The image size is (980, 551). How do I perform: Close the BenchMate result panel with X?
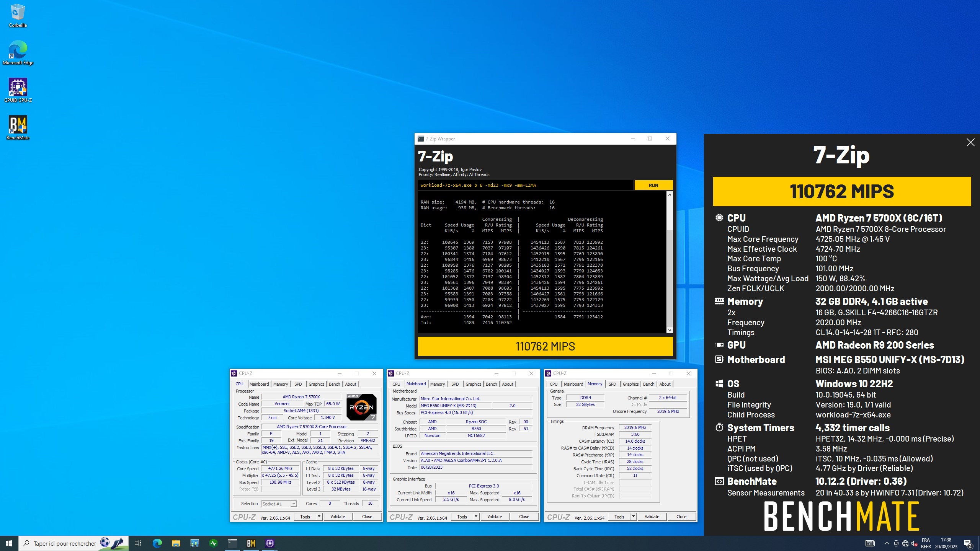970,142
